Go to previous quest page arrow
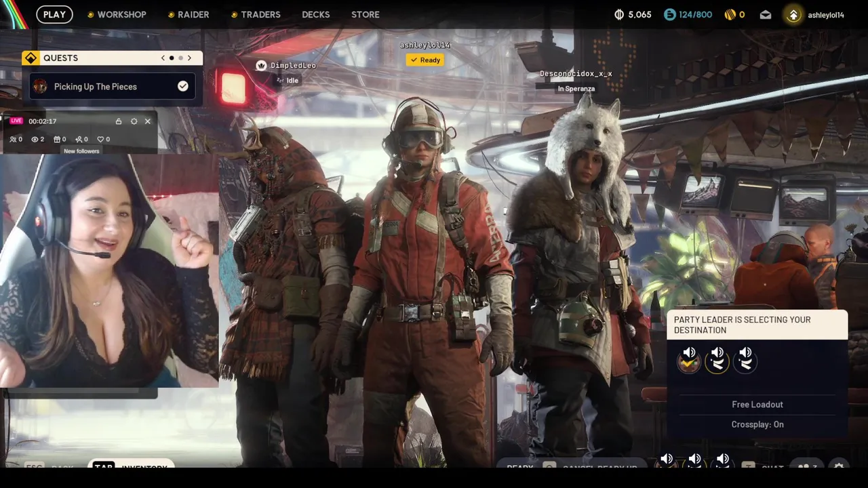The width and height of the screenshot is (868, 488). [x=163, y=58]
